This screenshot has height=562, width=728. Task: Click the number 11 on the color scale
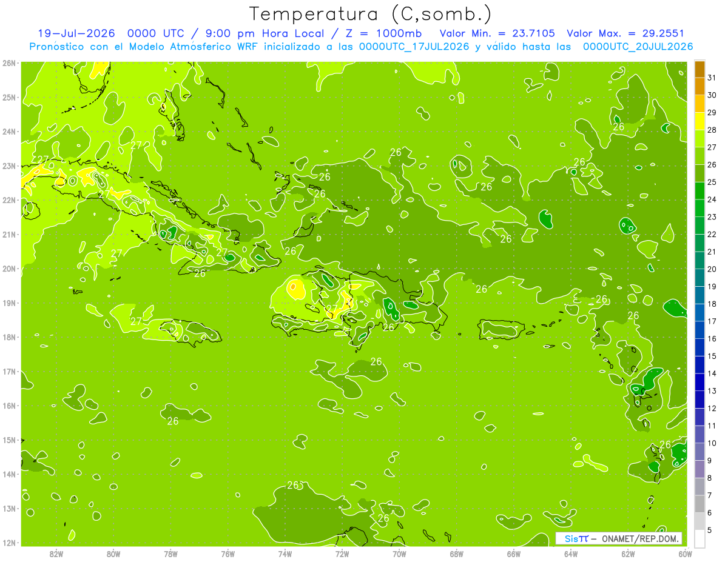tap(712, 426)
